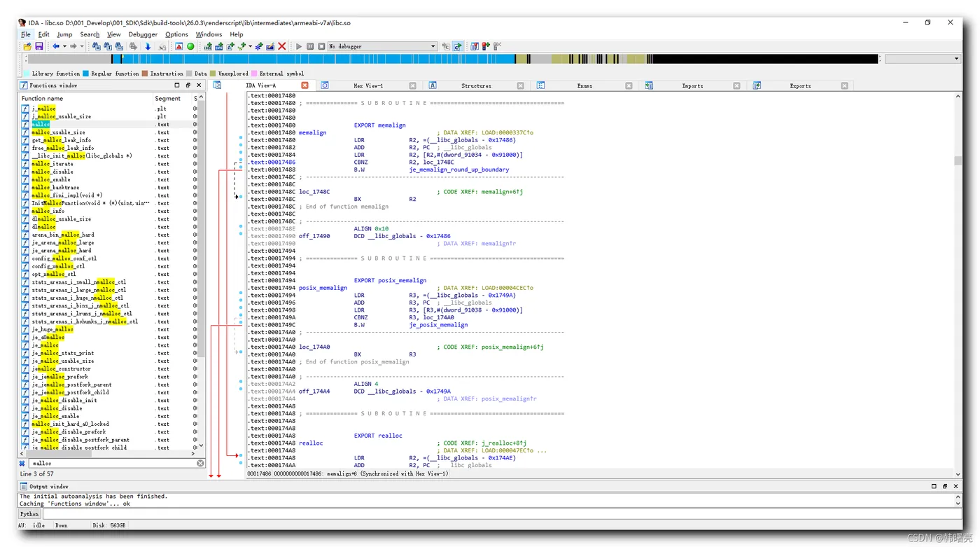Open the Help menu
The width and height of the screenshot is (980, 547).
click(x=237, y=34)
